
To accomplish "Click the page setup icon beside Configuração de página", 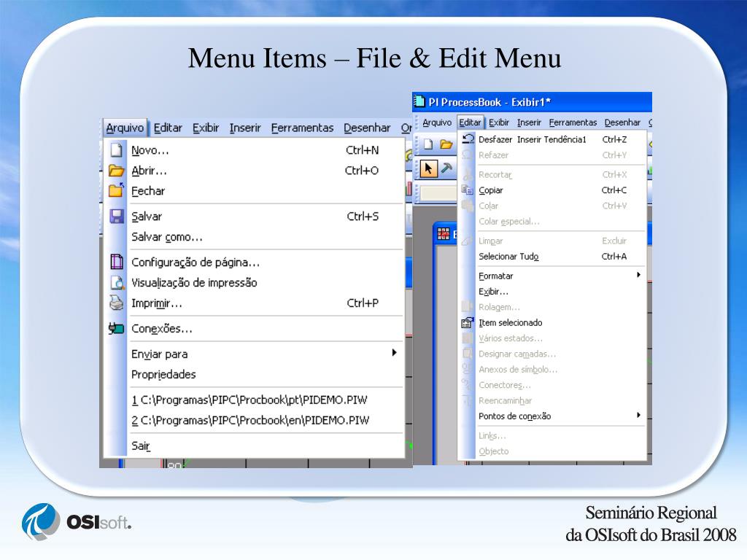I will [117, 262].
